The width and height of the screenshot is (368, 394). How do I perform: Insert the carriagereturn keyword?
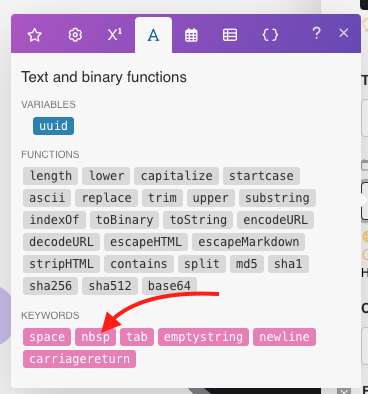[x=79, y=359]
